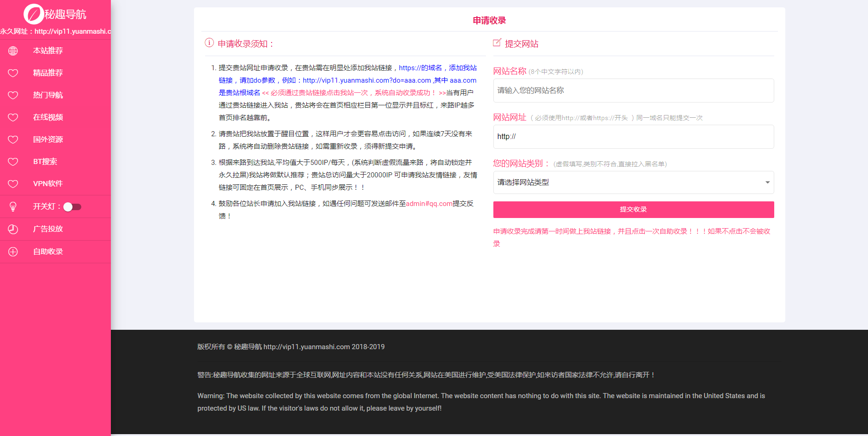Click the heart icon next to 精品推荐
The height and width of the screenshot is (436, 868).
pos(13,73)
